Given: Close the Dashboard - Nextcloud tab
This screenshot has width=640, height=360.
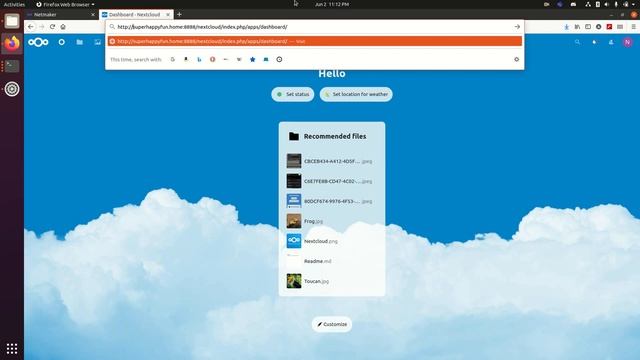Looking at the screenshot, I should click(168, 14).
